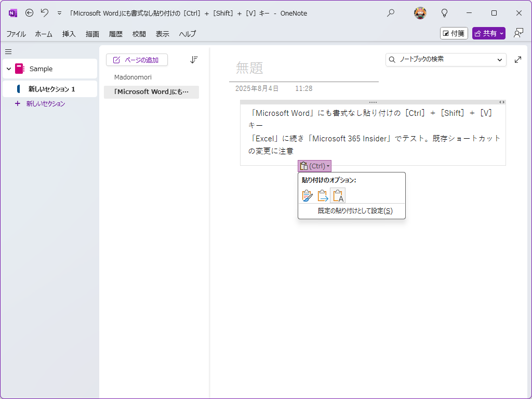
Task: Switch to the 描画 ribbon tab
Action: point(92,34)
